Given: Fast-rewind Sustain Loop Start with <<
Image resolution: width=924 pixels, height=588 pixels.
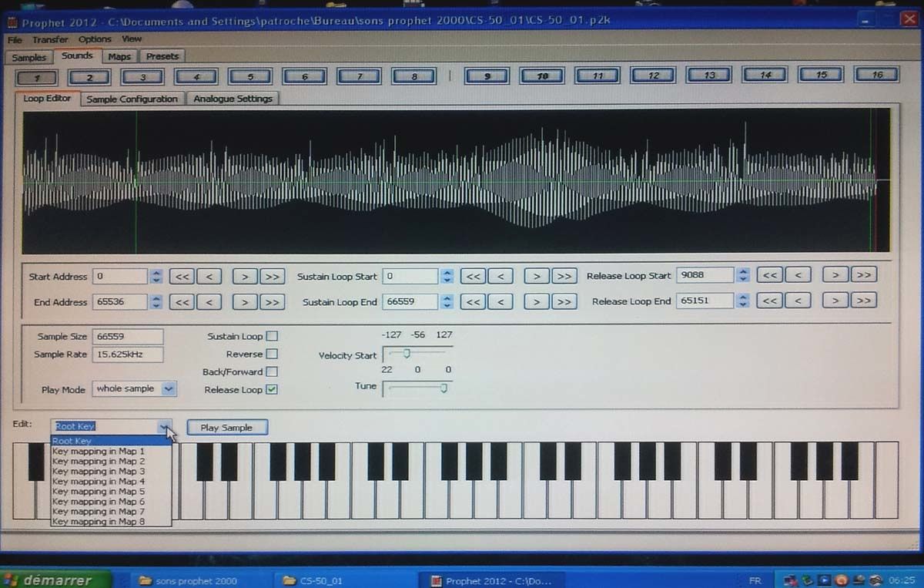Looking at the screenshot, I should (474, 276).
